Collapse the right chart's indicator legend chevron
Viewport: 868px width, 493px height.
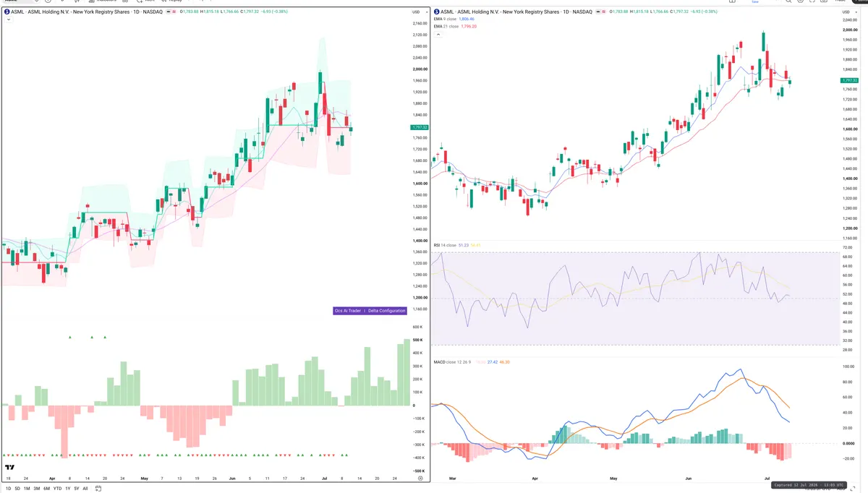tap(438, 34)
